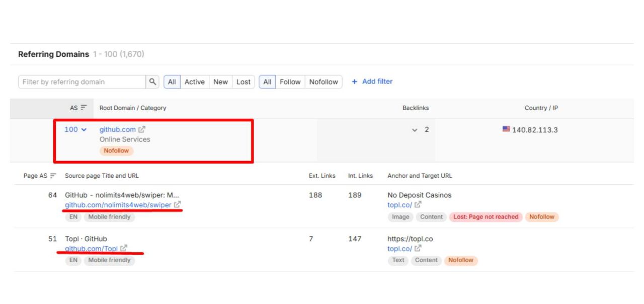
Task: Click Content tag in the swiper row
Action: [x=432, y=217]
